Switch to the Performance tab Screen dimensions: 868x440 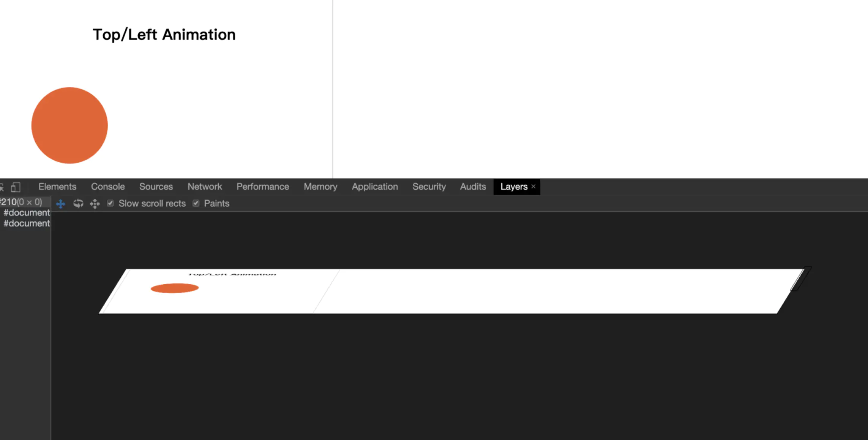[x=263, y=187]
